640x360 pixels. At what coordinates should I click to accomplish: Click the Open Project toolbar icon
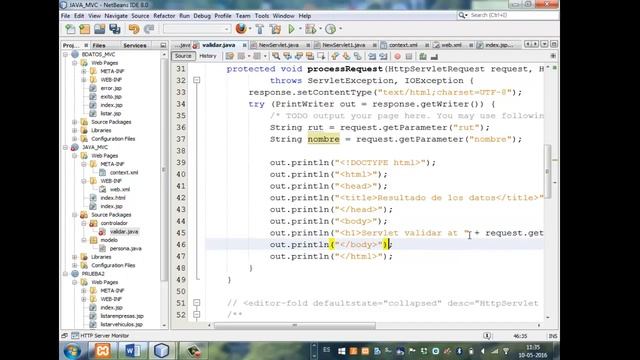[100, 29]
